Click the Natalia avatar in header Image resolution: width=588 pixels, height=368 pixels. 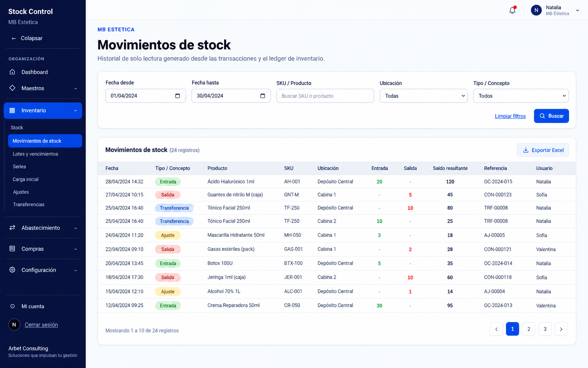point(536,10)
